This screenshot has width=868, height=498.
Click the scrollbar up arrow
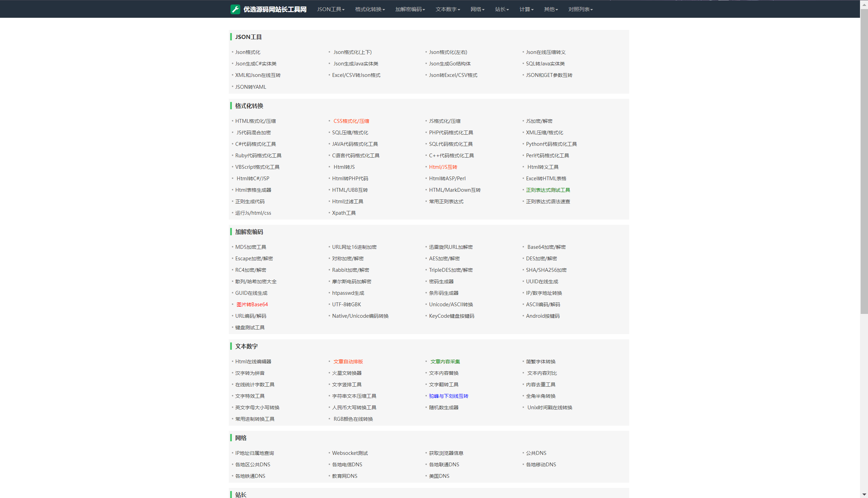pyautogui.click(x=864, y=5)
